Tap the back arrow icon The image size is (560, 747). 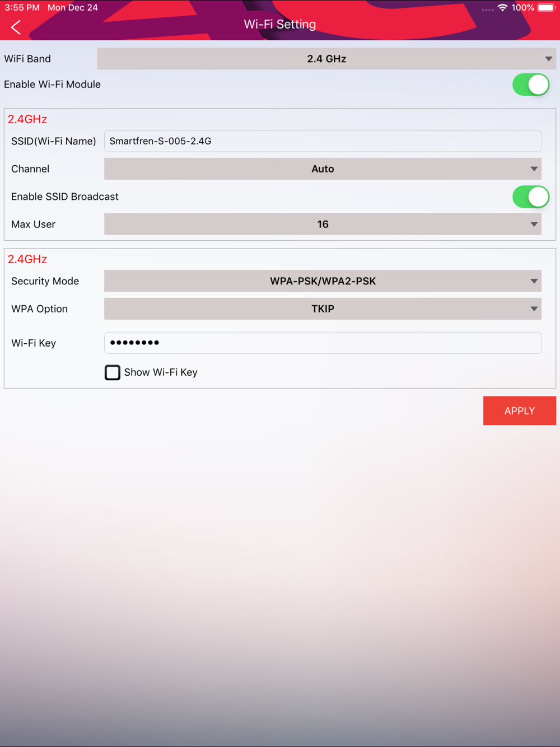click(16, 27)
